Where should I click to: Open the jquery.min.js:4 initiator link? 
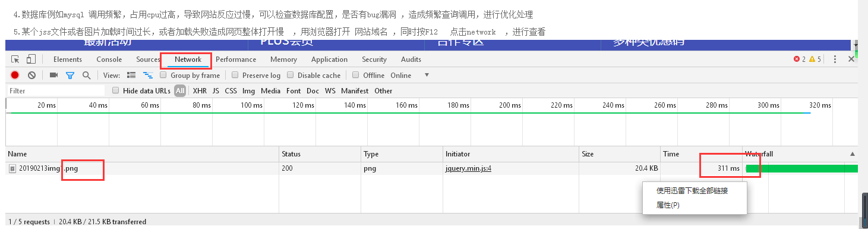pyautogui.click(x=468, y=168)
